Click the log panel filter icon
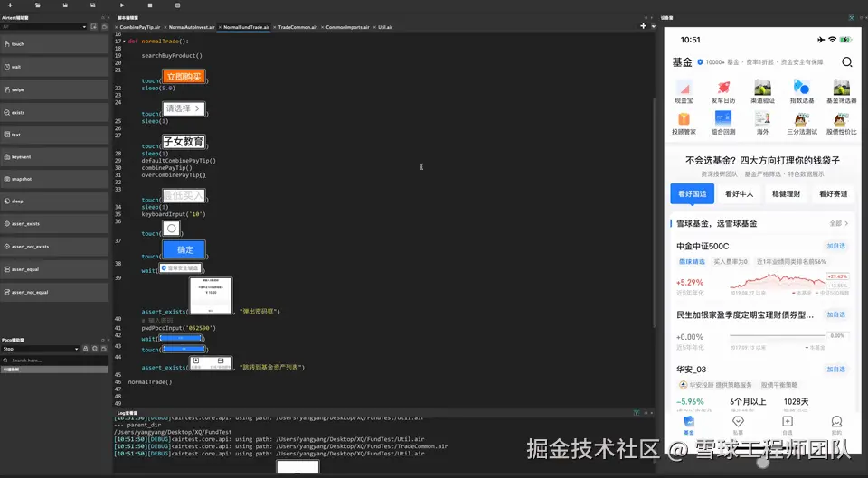This screenshot has height=478, width=868. click(x=637, y=413)
